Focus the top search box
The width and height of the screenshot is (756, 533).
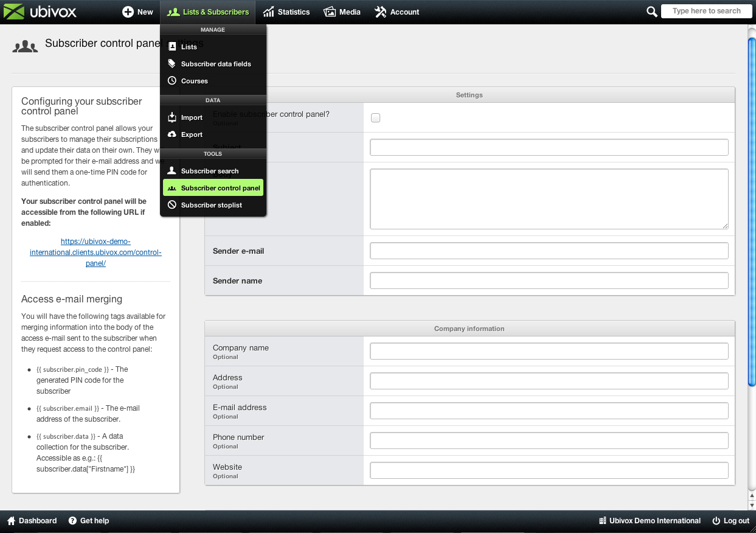click(706, 11)
